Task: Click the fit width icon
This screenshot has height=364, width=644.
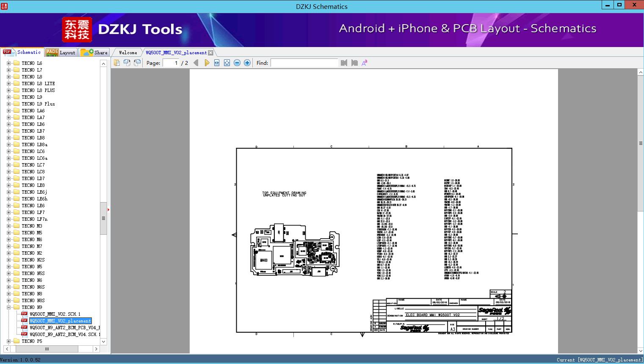Action: click(x=217, y=63)
